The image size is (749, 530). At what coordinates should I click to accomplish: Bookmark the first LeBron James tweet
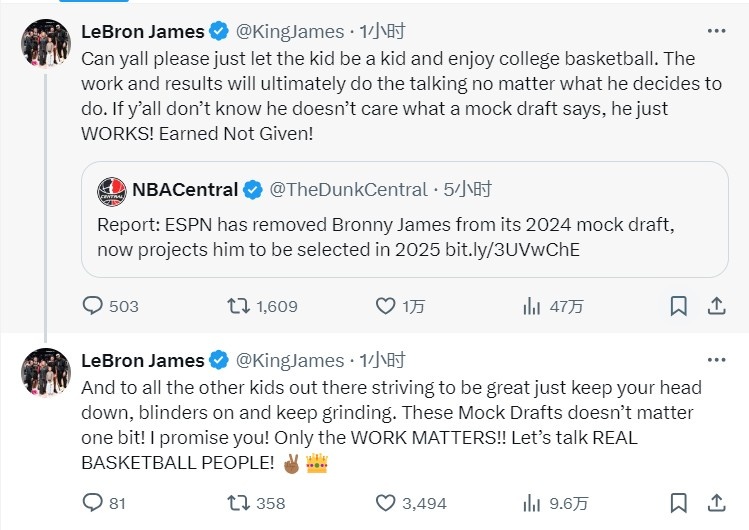click(678, 306)
